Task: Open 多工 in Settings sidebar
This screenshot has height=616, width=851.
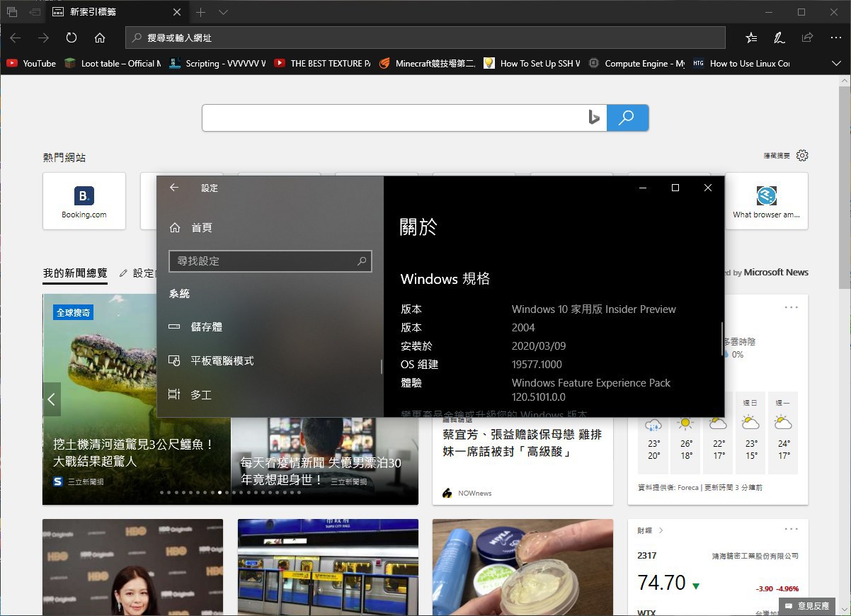Action: coord(270,395)
